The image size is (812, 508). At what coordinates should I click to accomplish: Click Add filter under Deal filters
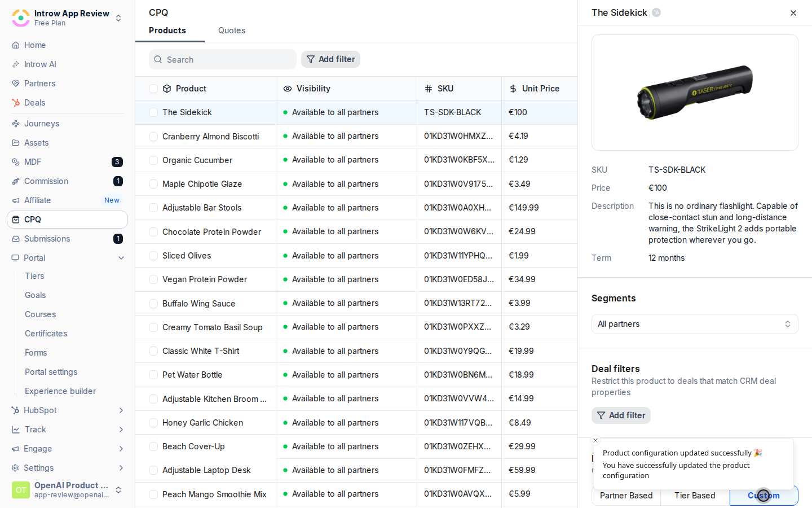click(x=621, y=415)
